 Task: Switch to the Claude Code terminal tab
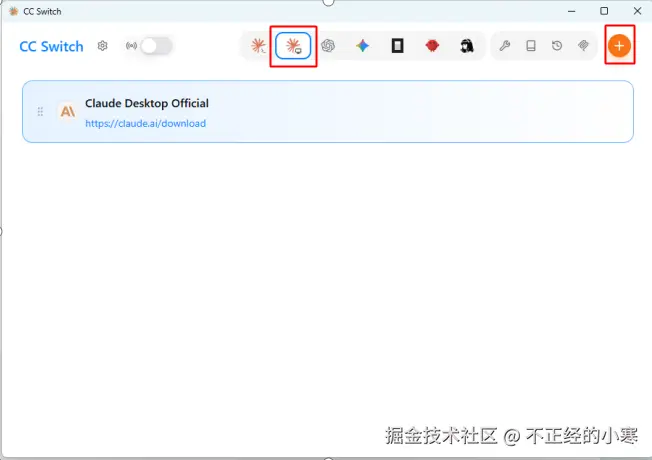(x=258, y=46)
